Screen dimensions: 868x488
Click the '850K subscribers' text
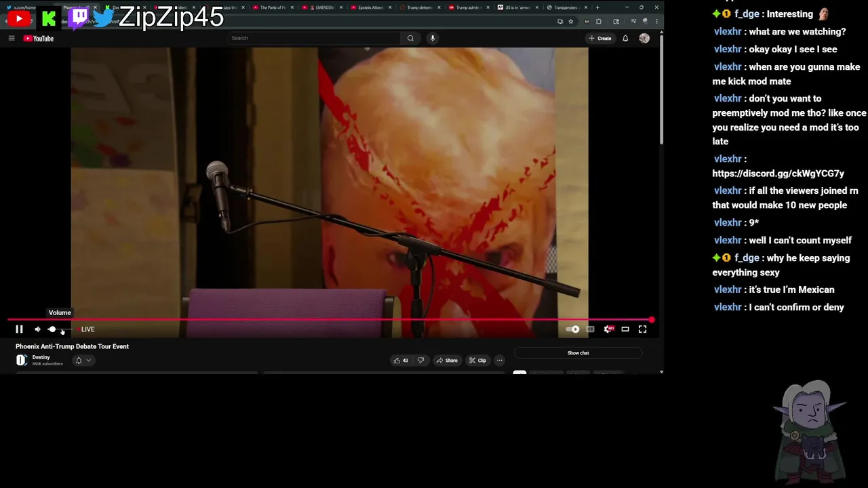pos(47,364)
